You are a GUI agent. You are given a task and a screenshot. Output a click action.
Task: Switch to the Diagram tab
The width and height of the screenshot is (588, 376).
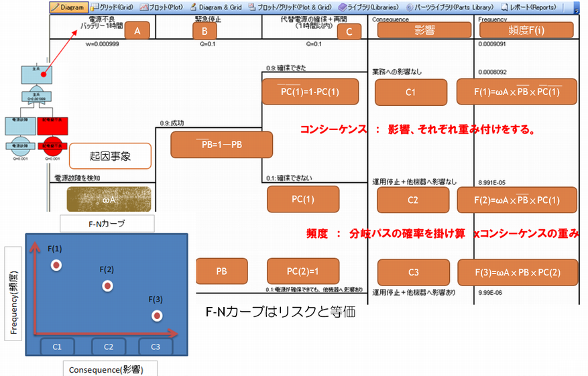tap(69, 7)
